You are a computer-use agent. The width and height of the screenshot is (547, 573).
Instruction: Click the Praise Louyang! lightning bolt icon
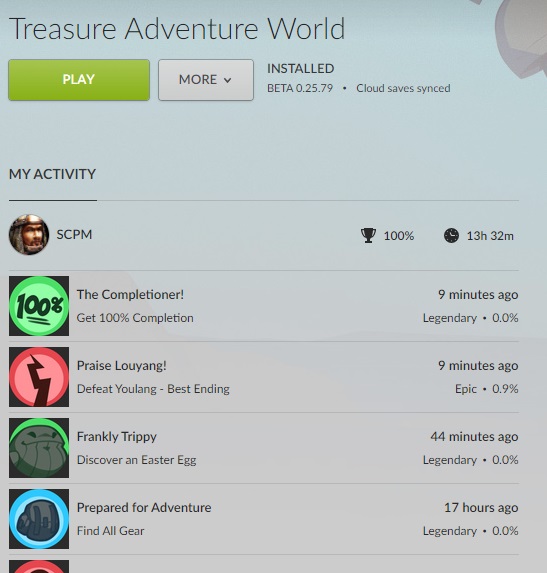tap(39, 377)
